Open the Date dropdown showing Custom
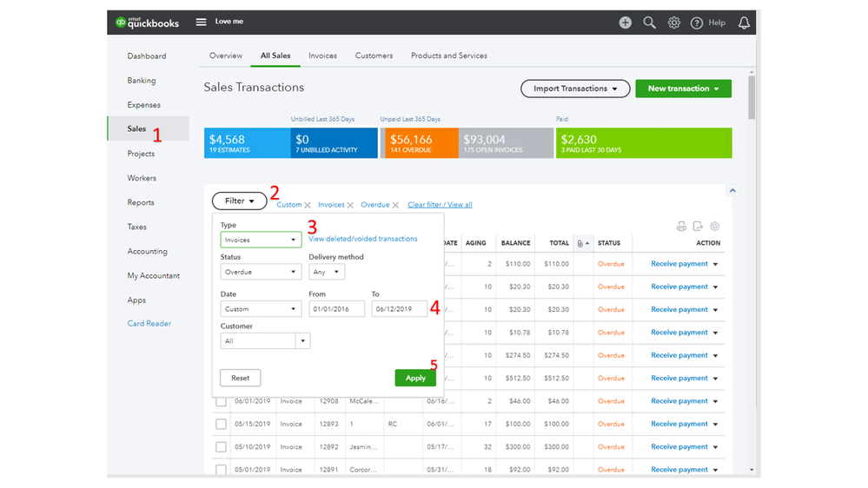Image resolution: width=868 pixels, height=488 pixels. [261, 309]
